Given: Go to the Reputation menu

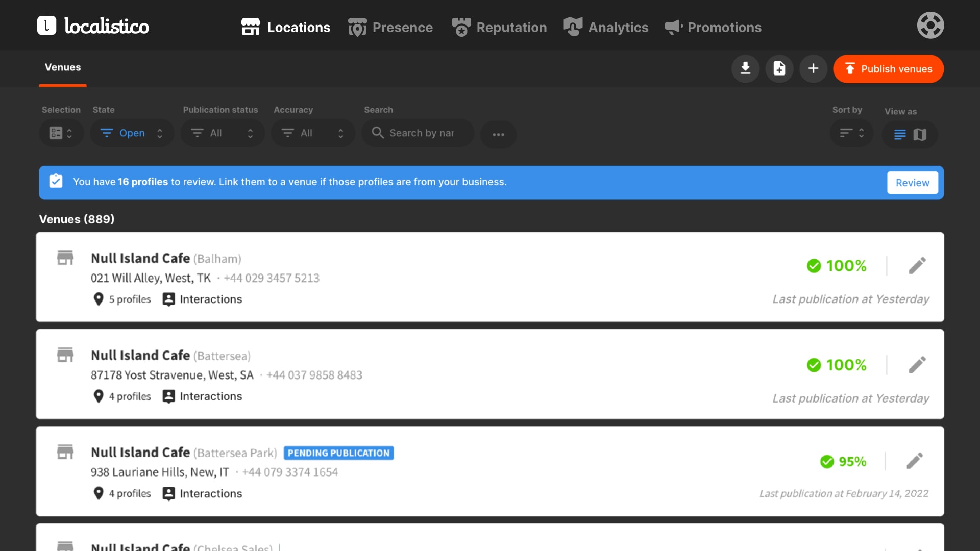Looking at the screenshot, I should coord(499,27).
